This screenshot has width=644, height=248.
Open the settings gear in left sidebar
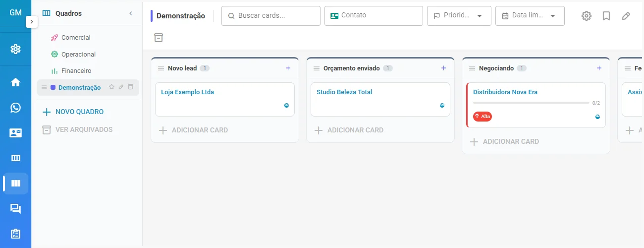click(x=15, y=49)
